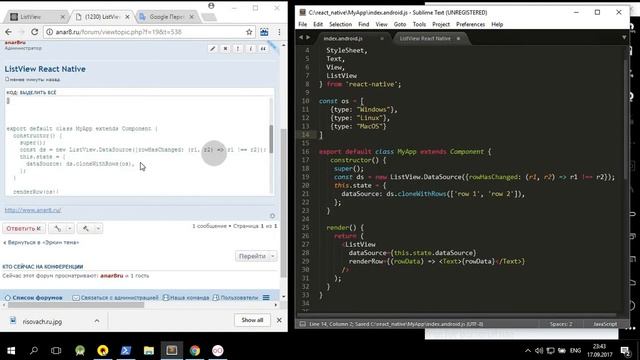Viewport: 640px width, 360px height.
Task: Open Sublime Text File menu
Action: click(302, 24)
